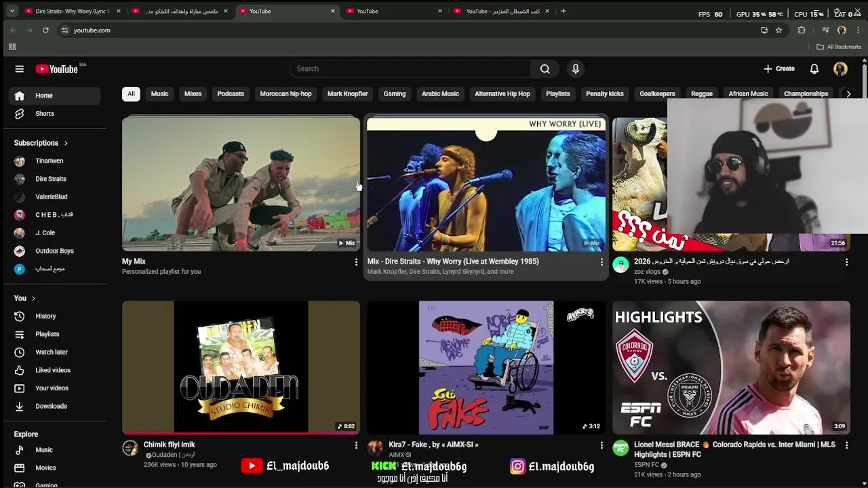Open options for Kira7 Fake video

(x=601, y=445)
